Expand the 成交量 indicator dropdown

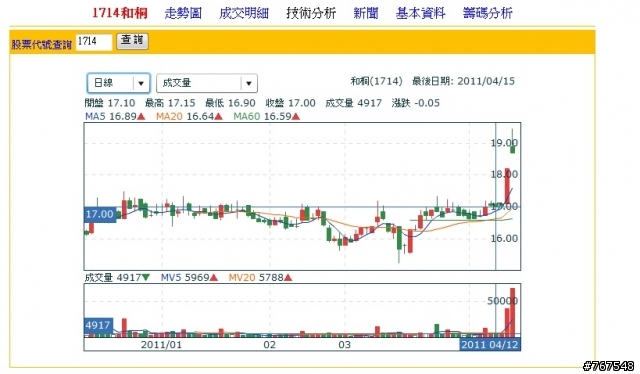[207, 83]
